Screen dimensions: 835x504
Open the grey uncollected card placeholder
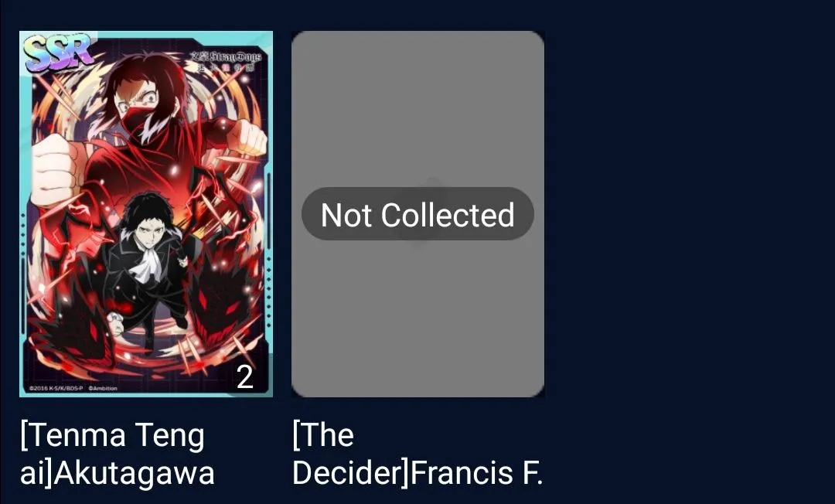click(417, 214)
